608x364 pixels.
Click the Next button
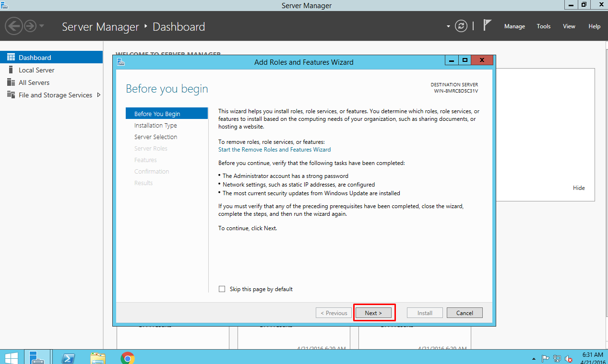tap(373, 313)
